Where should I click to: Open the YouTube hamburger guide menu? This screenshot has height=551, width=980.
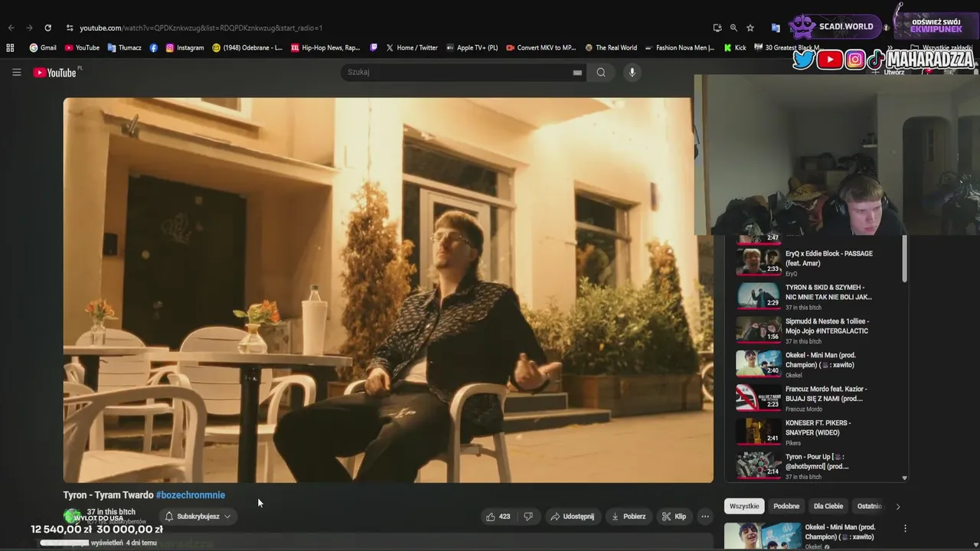(16, 72)
